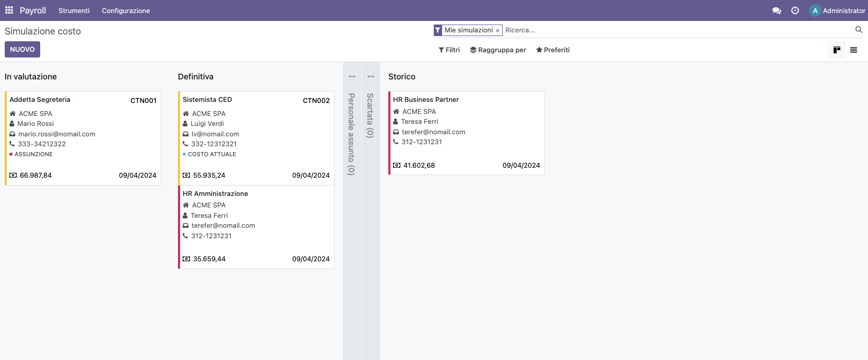Click the name Luigi Verdi

[x=207, y=124]
